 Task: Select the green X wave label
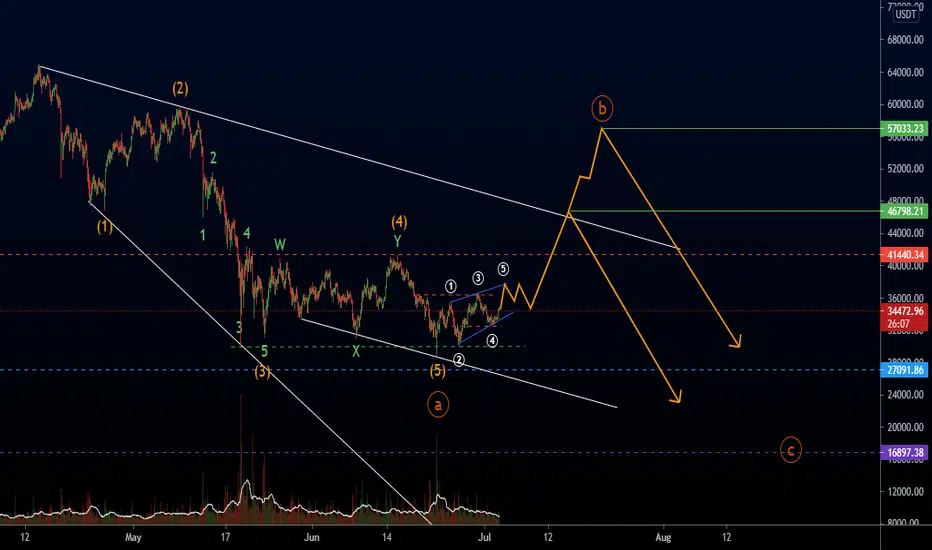click(355, 351)
